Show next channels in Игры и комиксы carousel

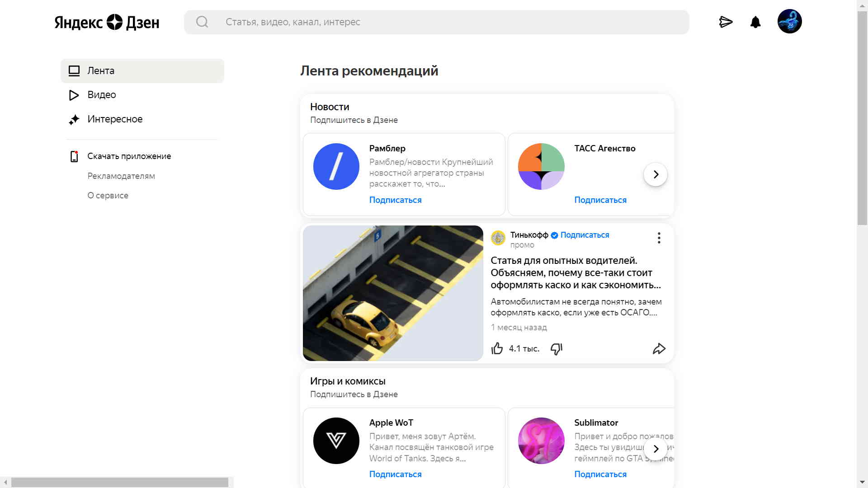coord(656,449)
